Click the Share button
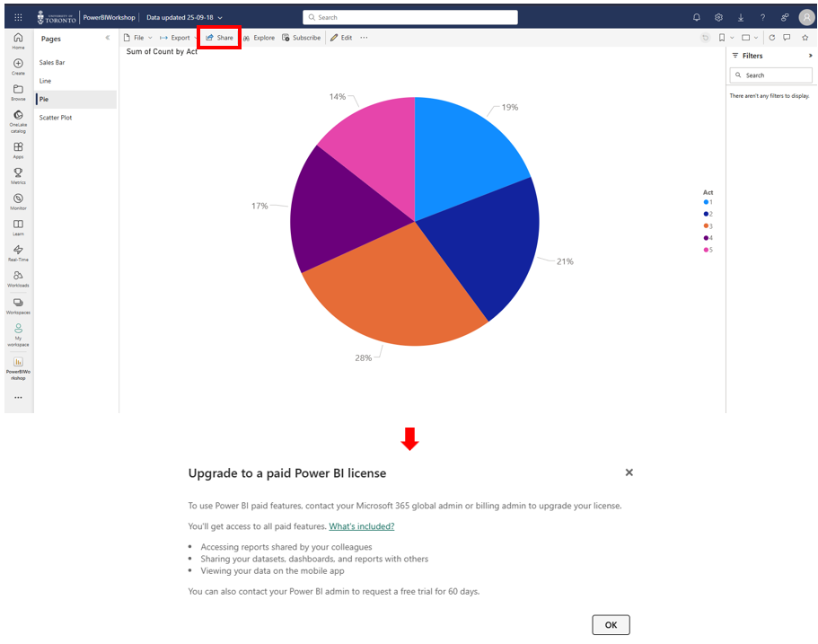Screen dimensions: 818x644 pyautogui.click(x=220, y=38)
